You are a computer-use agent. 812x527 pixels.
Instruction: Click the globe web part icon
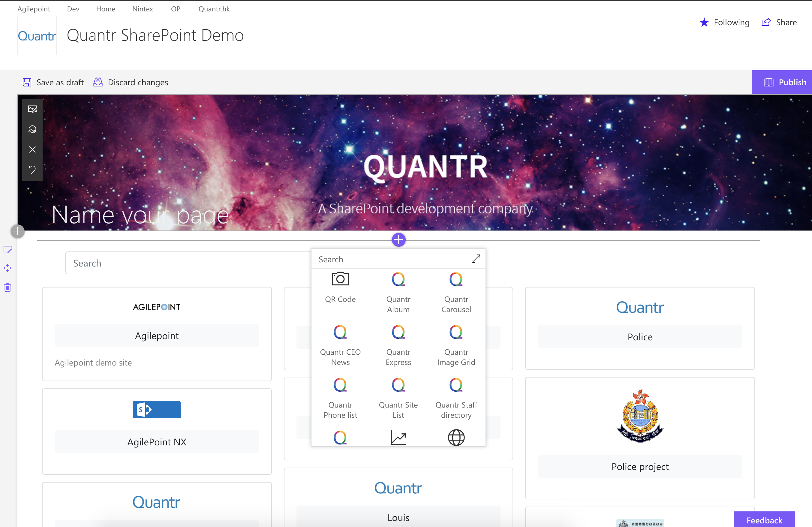[456, 437]
